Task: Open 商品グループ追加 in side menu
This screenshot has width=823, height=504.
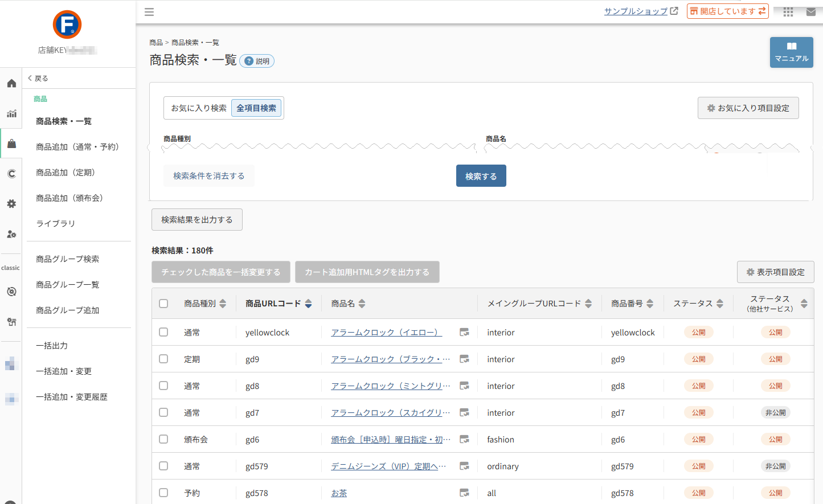Action: pyautogui.click(x=68, y=310)
